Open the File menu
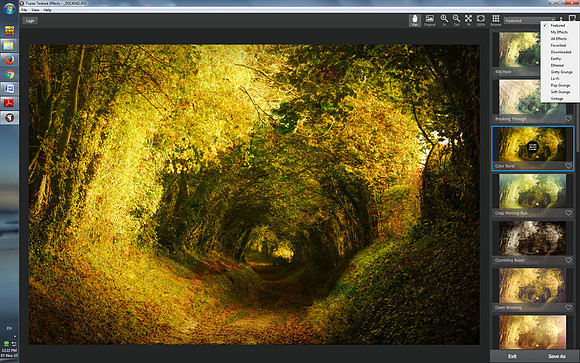The height and width of the screenshot is (363, 580). tap(24, 10)
